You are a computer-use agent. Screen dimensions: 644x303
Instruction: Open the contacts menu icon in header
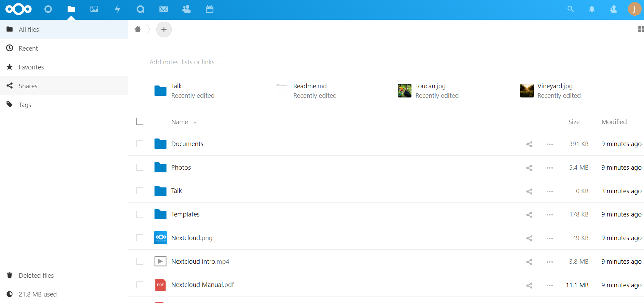coord(613,9)
